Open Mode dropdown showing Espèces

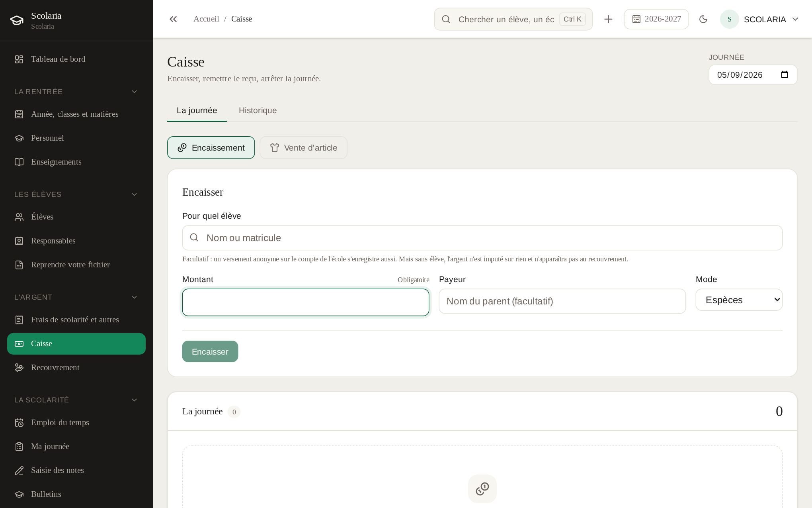point(739,300)
